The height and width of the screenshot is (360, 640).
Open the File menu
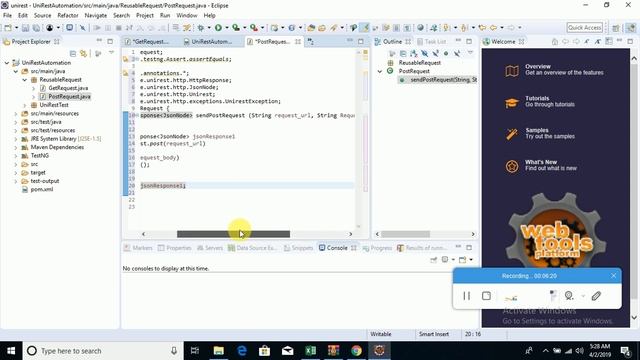(7, 16)
